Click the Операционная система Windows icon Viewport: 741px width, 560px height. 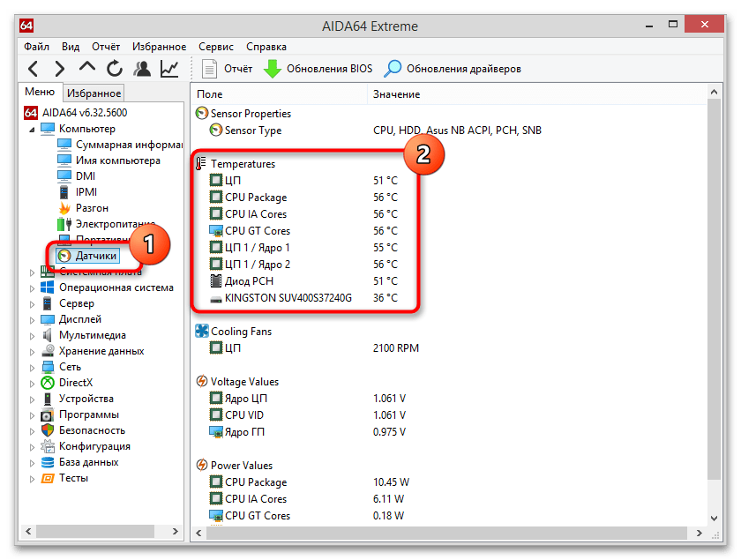(48, 287)
